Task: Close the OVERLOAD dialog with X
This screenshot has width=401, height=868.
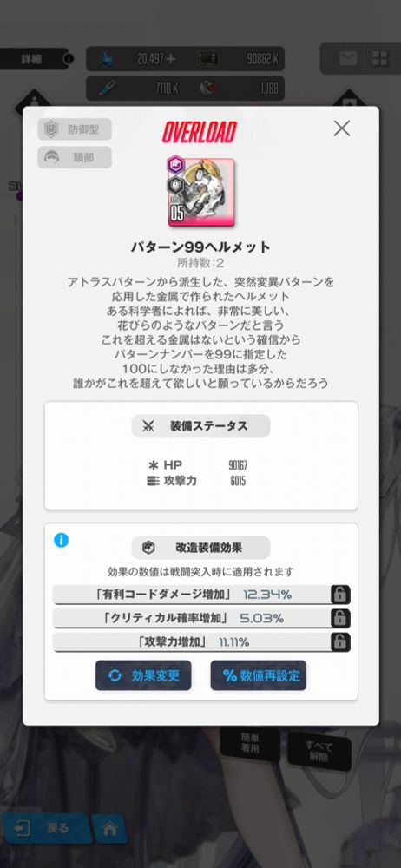Action: (x=342, y=128)
